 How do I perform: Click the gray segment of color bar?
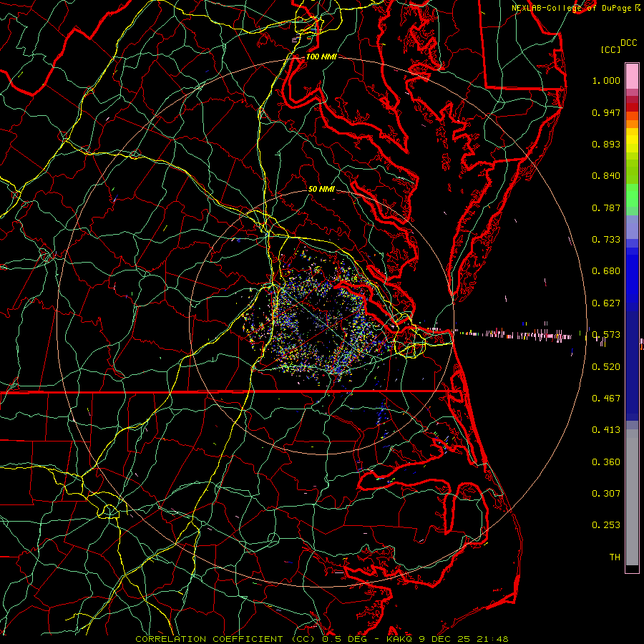coord(632,497)
